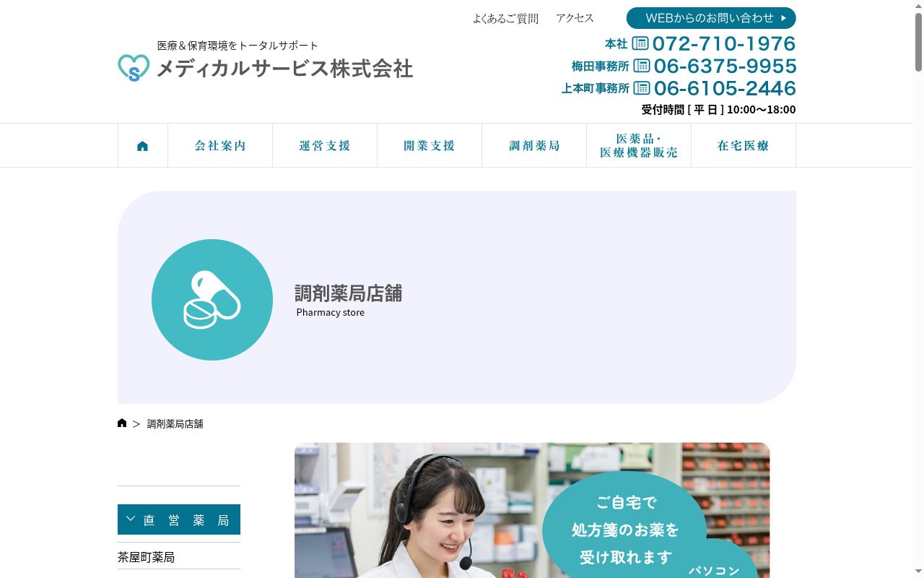Click the phone icon beside 梅田事務所 number
The image size is (924, 578).
[x=642, y=66]
